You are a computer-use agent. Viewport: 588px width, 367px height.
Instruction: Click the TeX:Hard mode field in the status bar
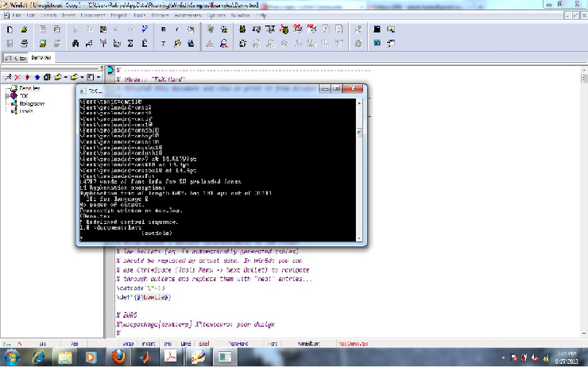click(238, 343)
